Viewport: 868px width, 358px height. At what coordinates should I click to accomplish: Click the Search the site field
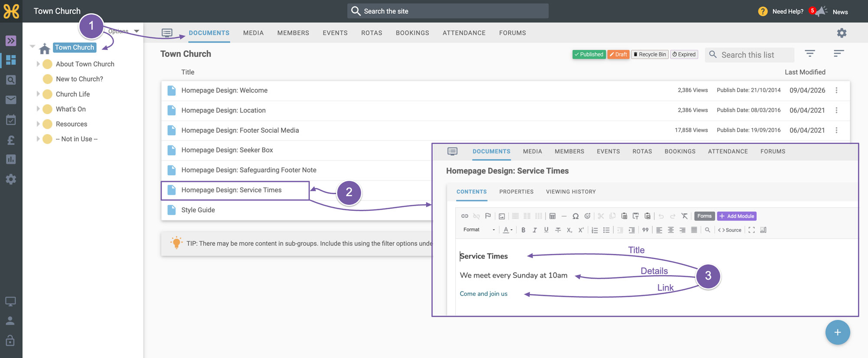click(x=448, y=11)
